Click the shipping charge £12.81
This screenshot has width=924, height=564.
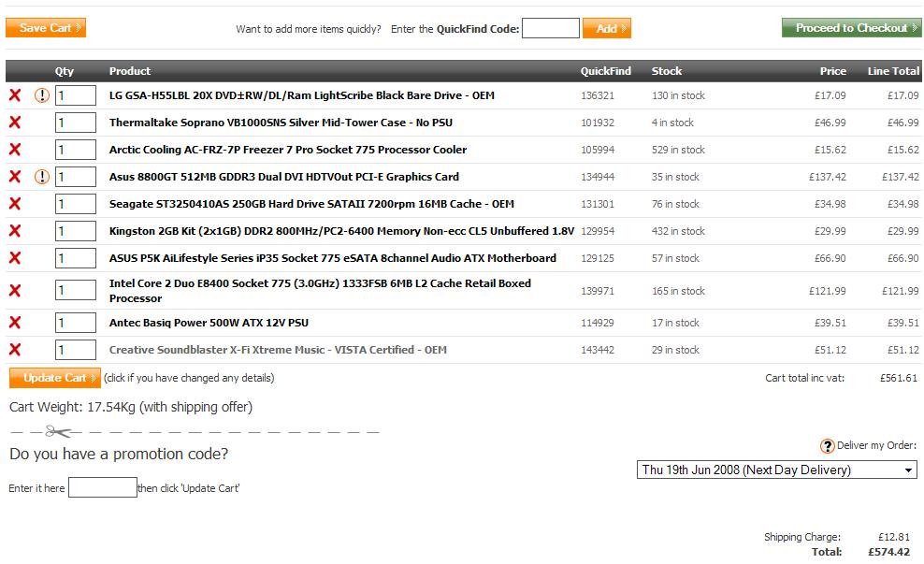pos(894,537)
